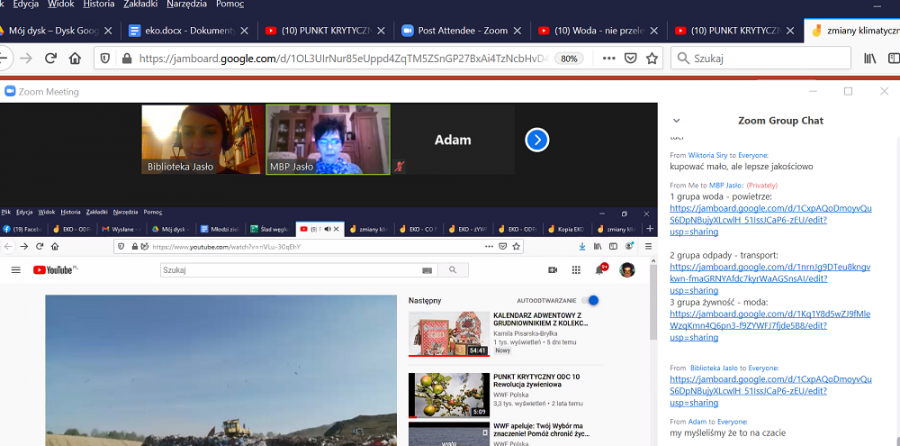Select the Biblioteka Jasło video tile
900x446 pixels.
203,139
